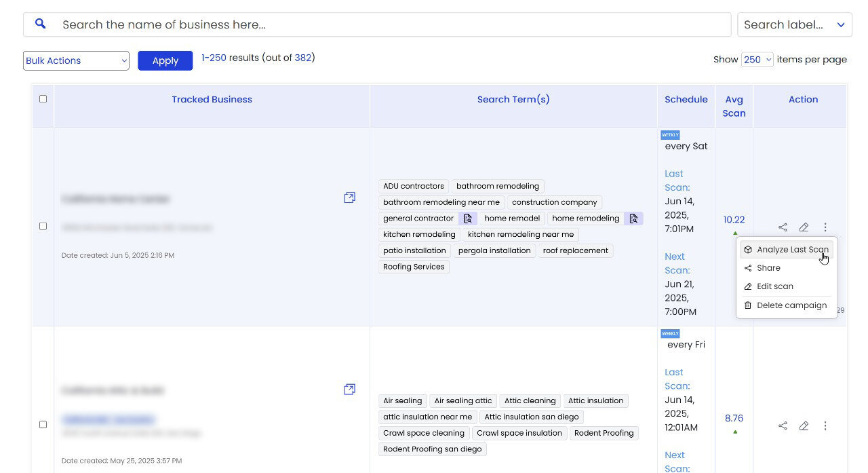
Task: Check the checkbox for the second business row
Action: tap(43, 424)
